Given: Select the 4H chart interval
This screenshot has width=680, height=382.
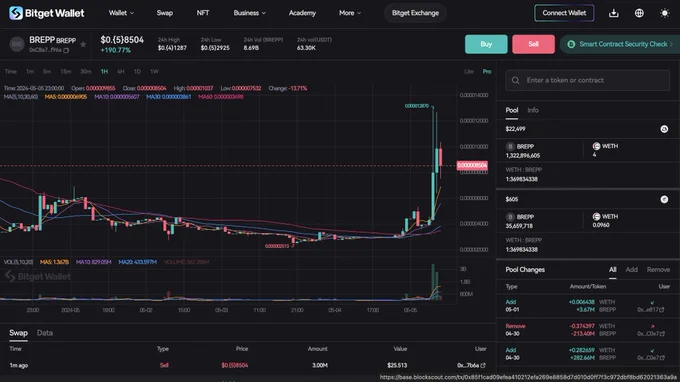Looking at the screenshot, I should (121, 72).
